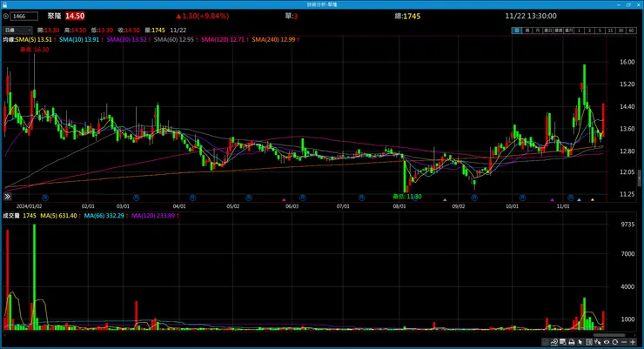Click the magenta triangle marker near 06/03
This screenshot has height=349, width=644.
click(284, 200)
